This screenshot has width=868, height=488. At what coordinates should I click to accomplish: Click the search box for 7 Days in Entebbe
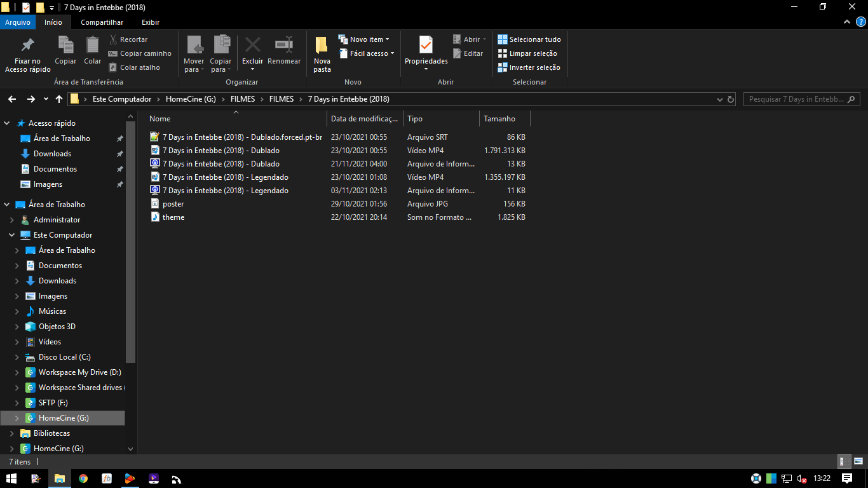801,99
